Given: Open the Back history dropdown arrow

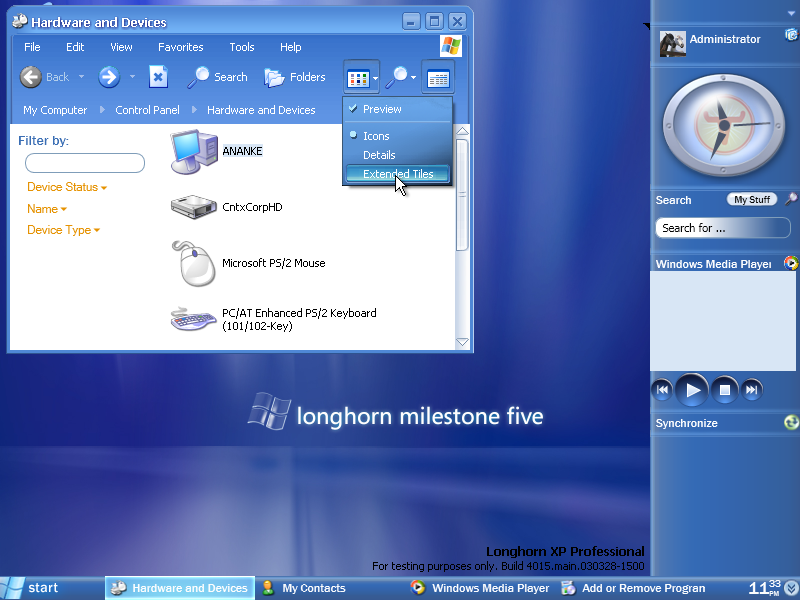Looking at the screenshot, I should coord(81,77).
